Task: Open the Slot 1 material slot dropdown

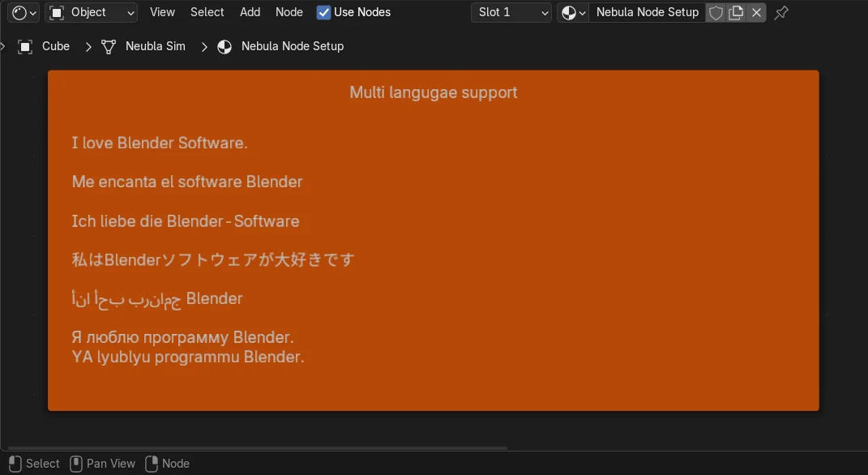Action: pos(511,12)
